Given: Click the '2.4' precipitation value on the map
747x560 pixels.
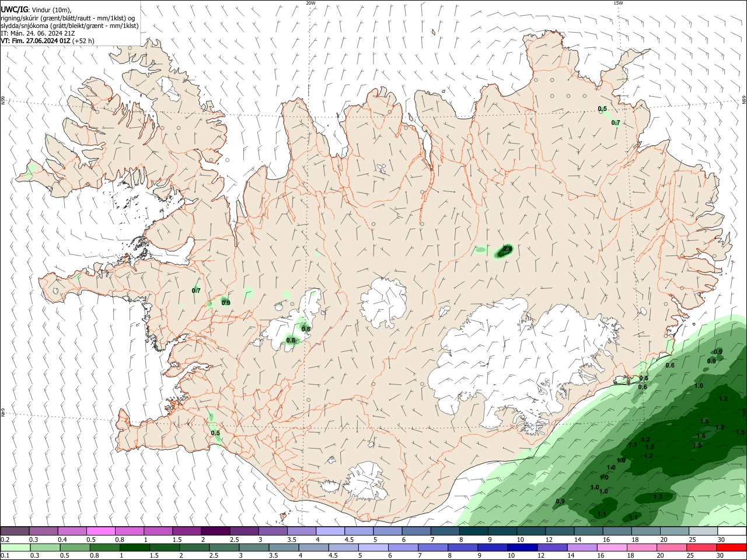Looking at the screenshot, I should tap(507, 249).
